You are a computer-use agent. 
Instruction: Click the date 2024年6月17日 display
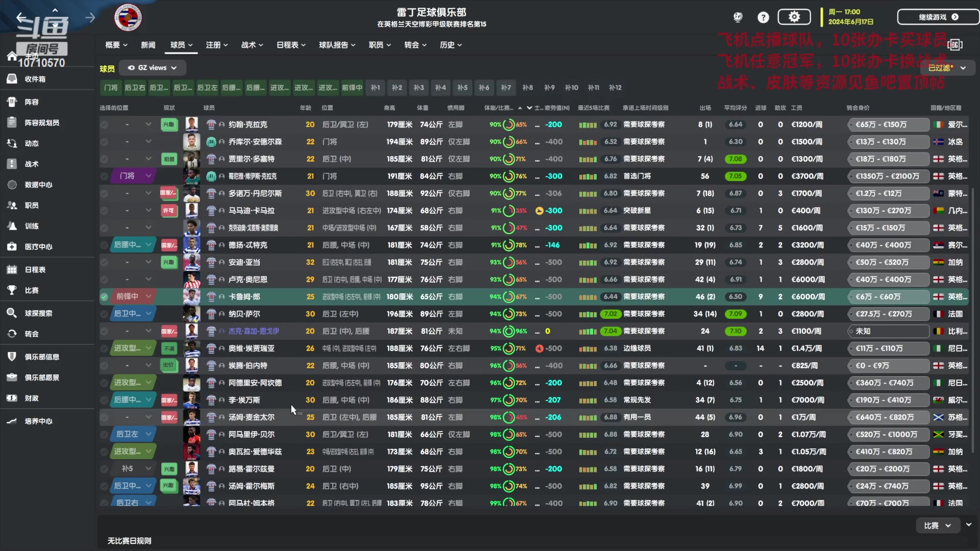[x=850, y=22]
